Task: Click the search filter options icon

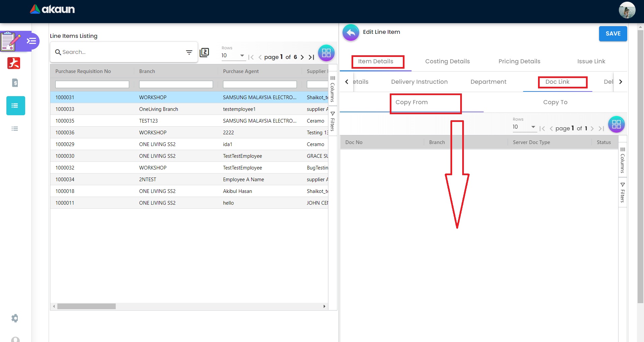Action: click(189, 52)
